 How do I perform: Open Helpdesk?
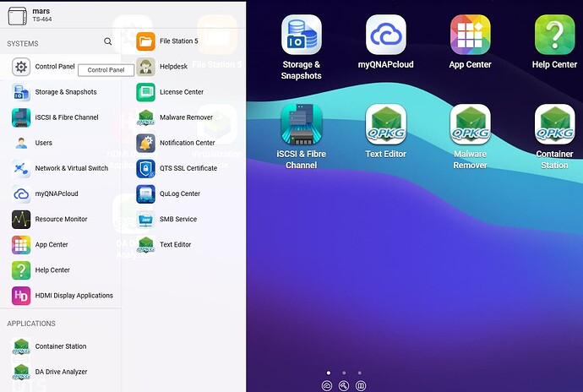(x=161, y=67)
